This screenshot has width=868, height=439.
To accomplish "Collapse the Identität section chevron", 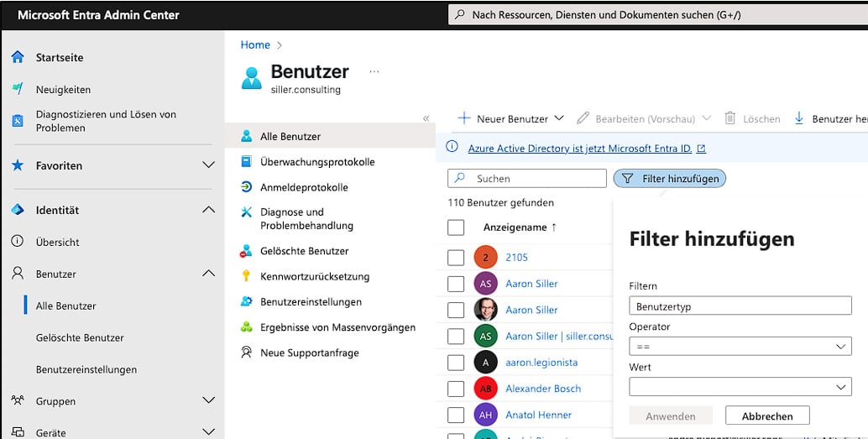I will pos(208,209).
